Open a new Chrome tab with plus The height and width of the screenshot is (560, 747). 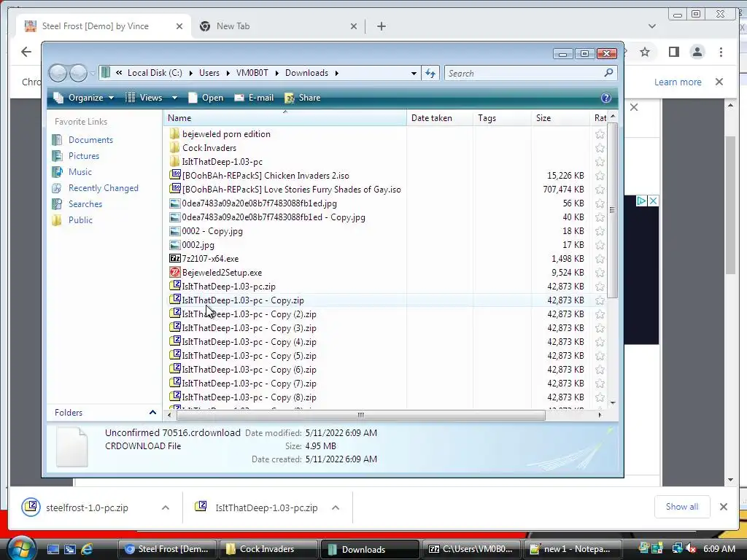pos(381,26)
